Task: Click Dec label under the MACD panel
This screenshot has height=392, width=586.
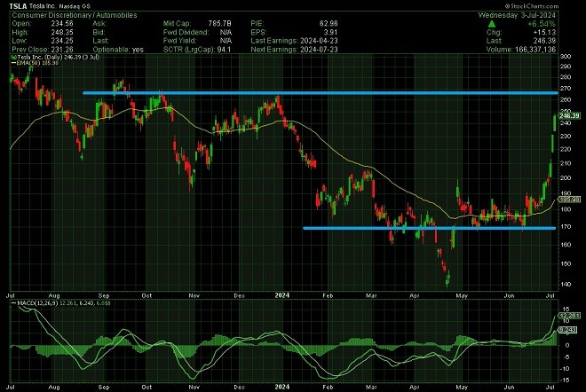Action: 239,388
